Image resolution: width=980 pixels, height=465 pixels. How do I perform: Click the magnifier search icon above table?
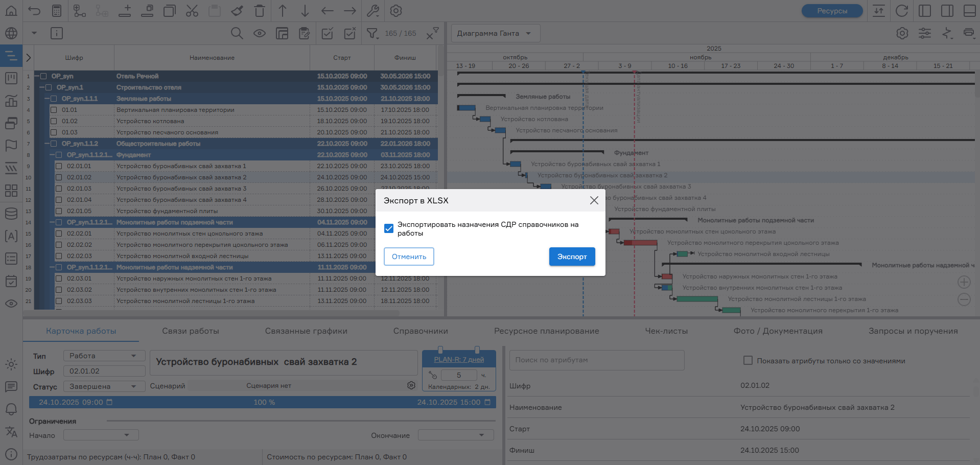click(x=237, y=34)
